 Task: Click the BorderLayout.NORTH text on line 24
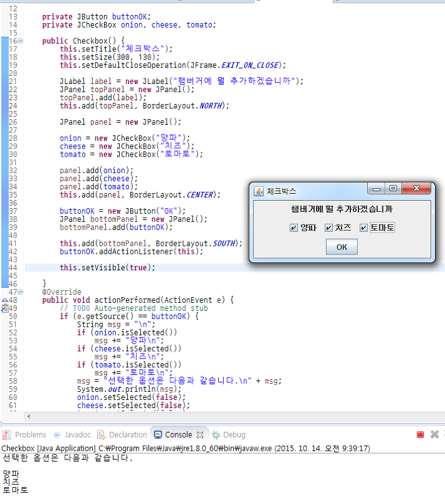(182, 106)
